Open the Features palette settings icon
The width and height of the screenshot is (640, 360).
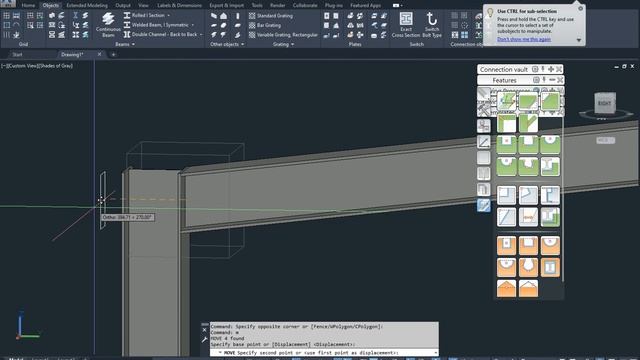(536, 80)
